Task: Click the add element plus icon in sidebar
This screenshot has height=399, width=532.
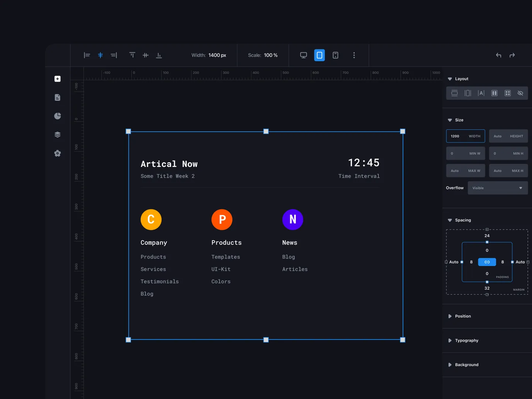Action: (x=57, y=79)
